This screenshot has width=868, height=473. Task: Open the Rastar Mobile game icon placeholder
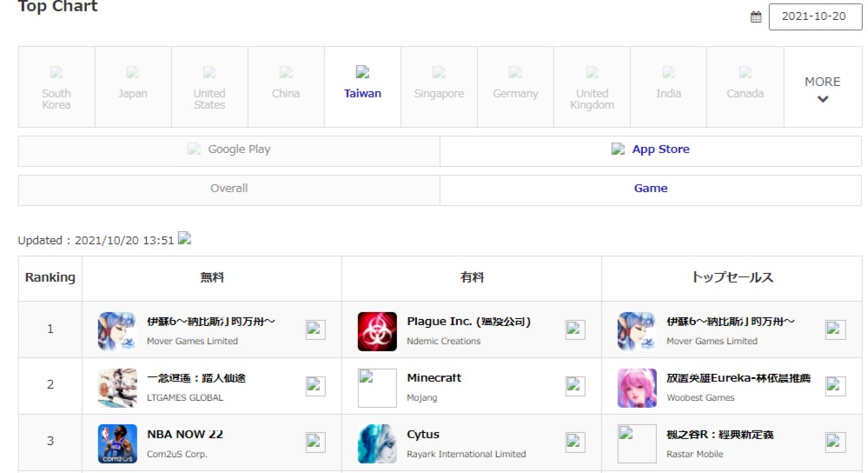click(637, 443)
